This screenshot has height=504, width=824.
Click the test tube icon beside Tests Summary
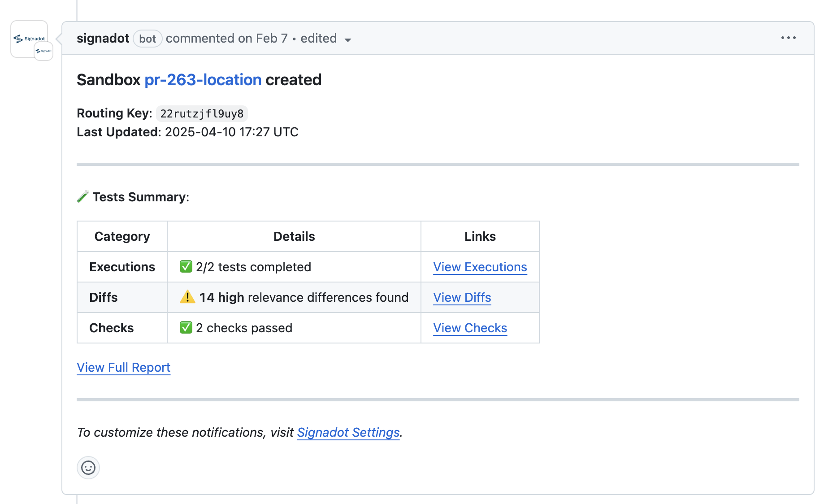click(83, 197)
